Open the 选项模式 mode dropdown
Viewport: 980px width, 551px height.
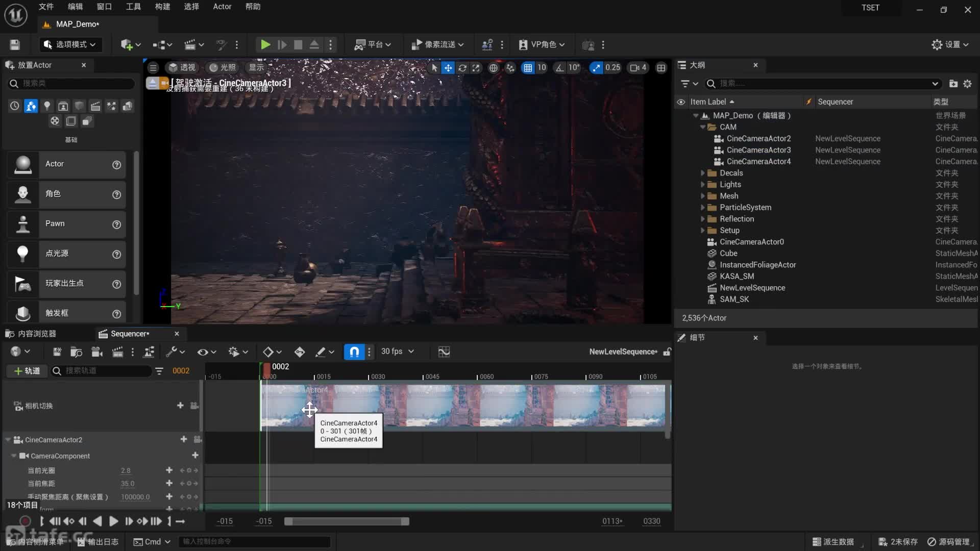[x=70, y=45]
